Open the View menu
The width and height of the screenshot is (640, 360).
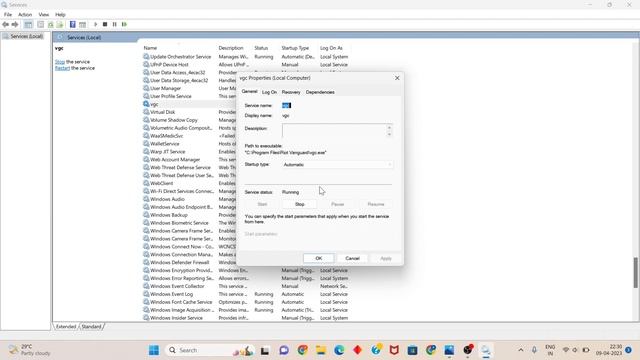(x=44, y=14)
